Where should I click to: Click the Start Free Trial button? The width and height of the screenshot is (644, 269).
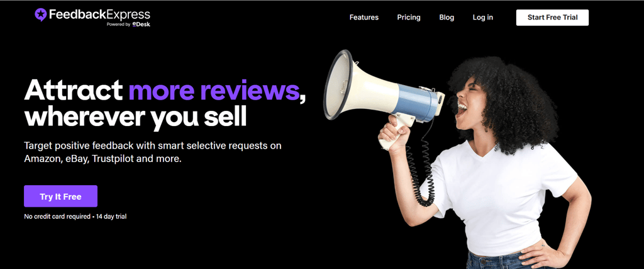point(552,17)
